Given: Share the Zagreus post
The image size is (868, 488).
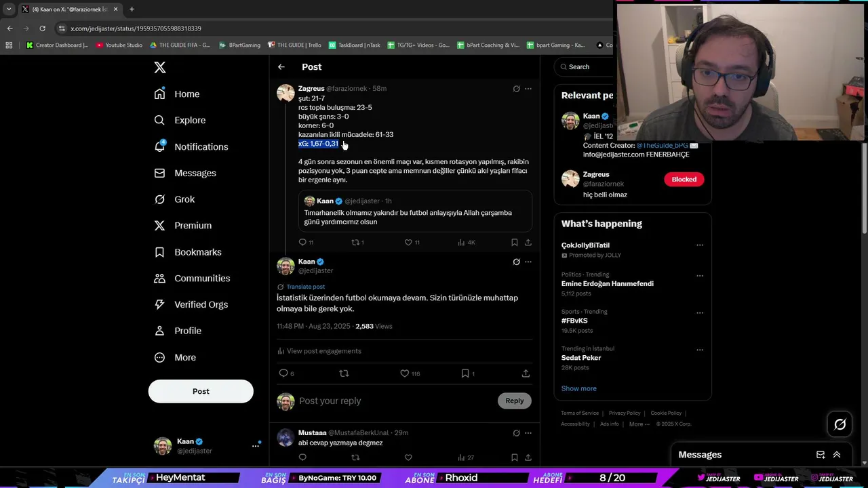Looking at the screenshot, I should [x=528, y=242].
